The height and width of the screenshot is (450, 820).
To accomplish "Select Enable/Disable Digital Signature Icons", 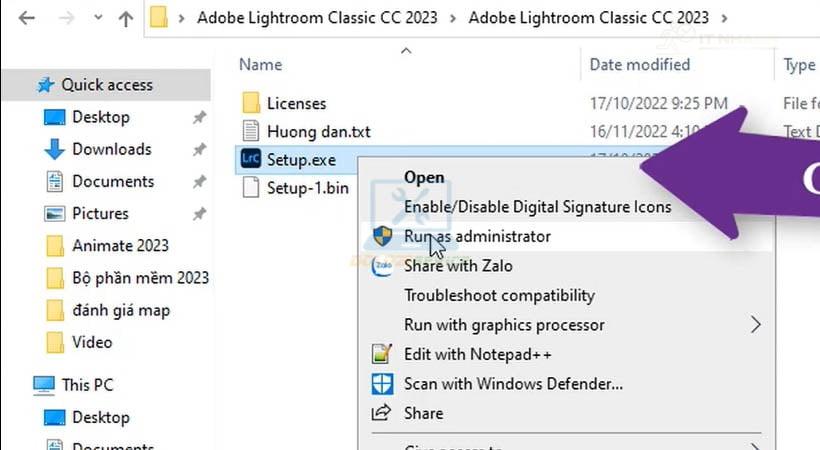I will [537, 207].
